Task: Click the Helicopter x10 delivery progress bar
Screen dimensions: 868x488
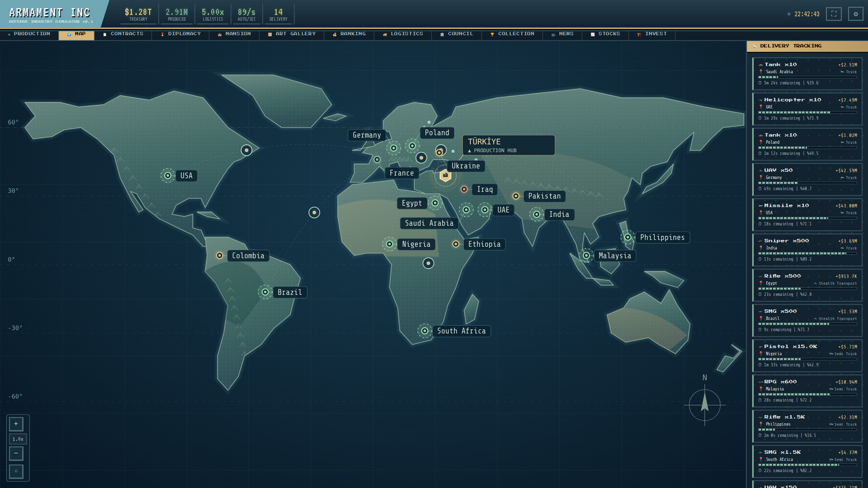Action: click(x=807, y=113)
